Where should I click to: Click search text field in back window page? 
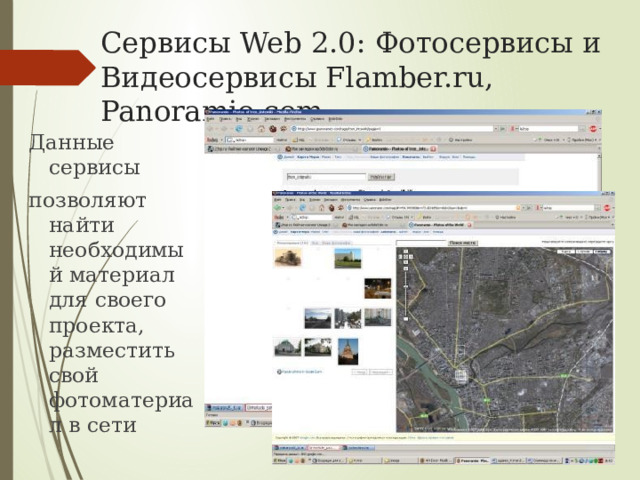coord(327,177)
